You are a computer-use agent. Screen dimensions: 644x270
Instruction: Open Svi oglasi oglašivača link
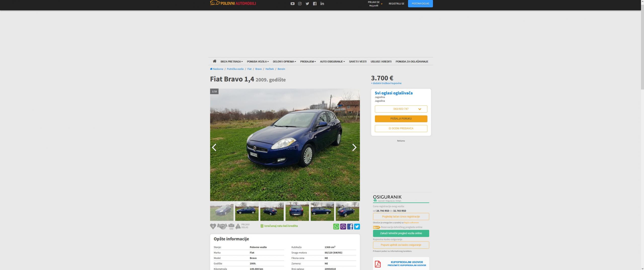click(x=394, y=93)
